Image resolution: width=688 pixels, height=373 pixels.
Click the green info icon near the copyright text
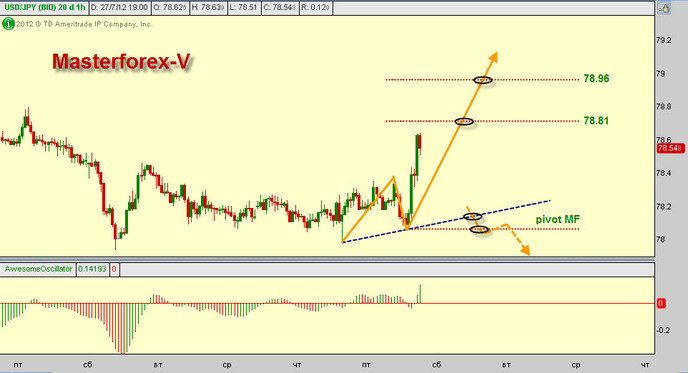pos(8,24)
